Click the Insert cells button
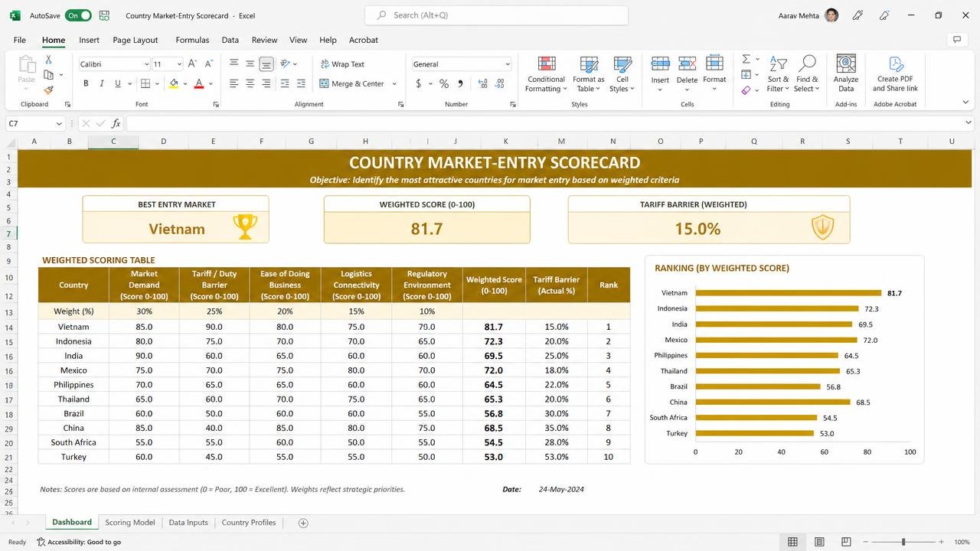Viewport: 980px width, 551px height. [x=660, y=73]
